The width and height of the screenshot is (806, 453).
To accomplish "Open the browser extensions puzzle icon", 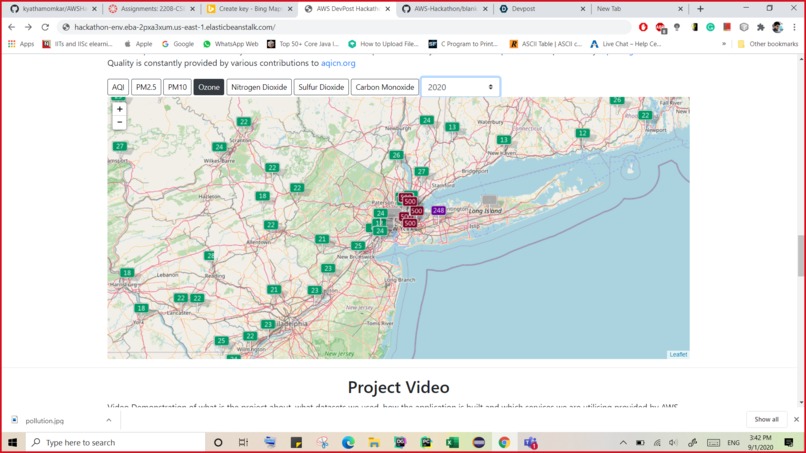I will click(760, 27).
